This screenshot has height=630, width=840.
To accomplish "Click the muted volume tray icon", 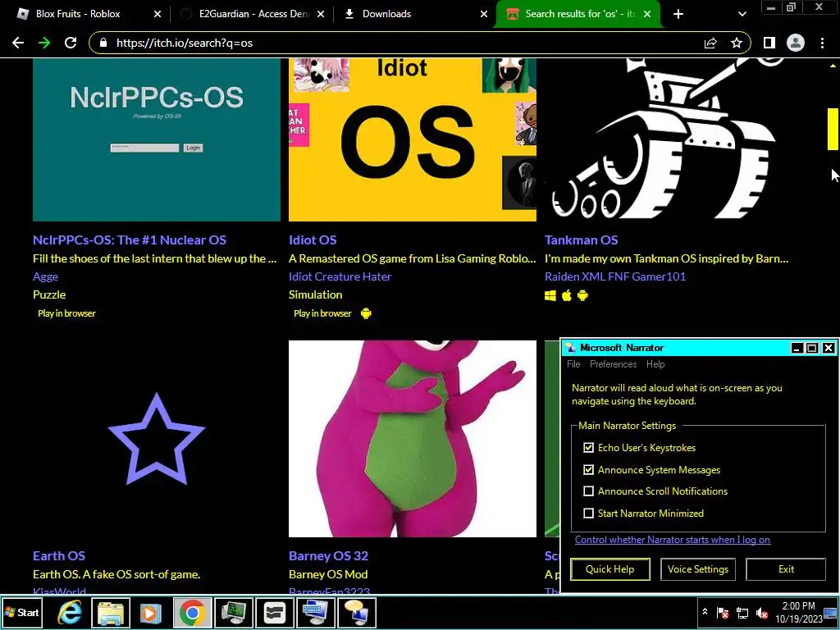I will 761,613.
